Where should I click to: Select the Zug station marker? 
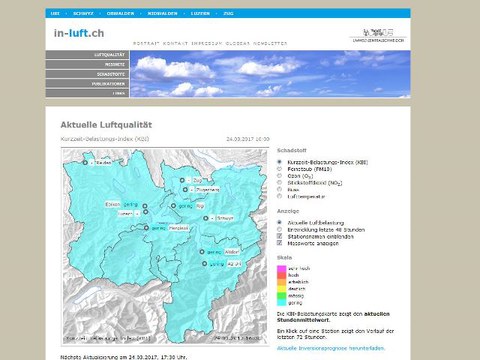(x=182, y=180)
